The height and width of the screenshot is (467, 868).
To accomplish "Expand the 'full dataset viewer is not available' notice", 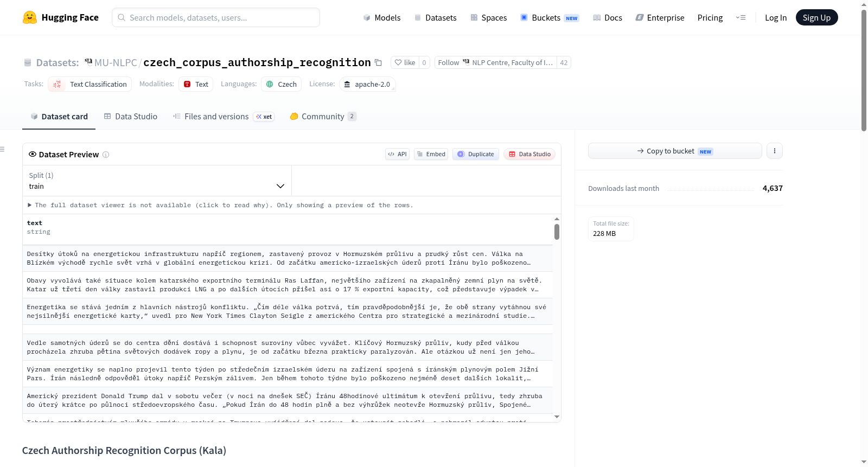I will 220,205.
